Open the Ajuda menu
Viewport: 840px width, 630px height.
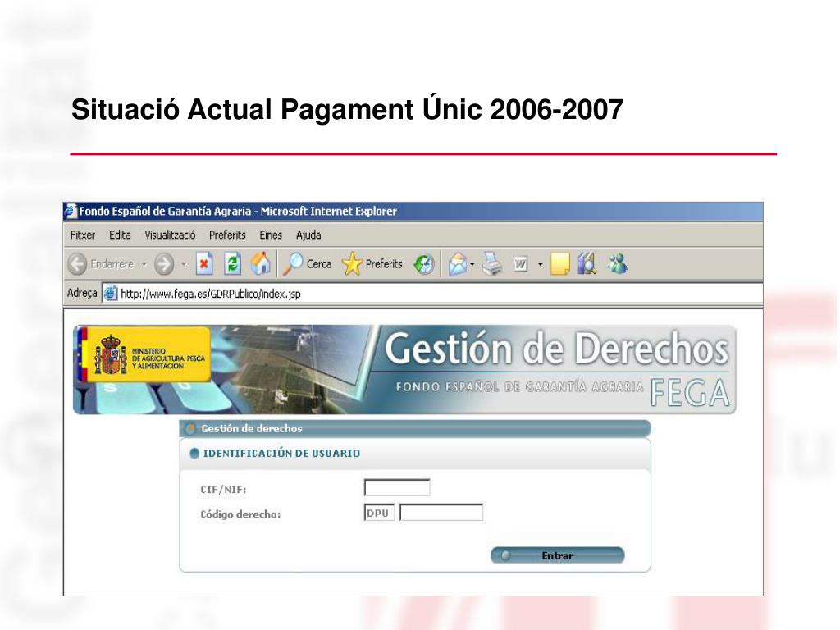pyautogui.click(x=308, y=235)
